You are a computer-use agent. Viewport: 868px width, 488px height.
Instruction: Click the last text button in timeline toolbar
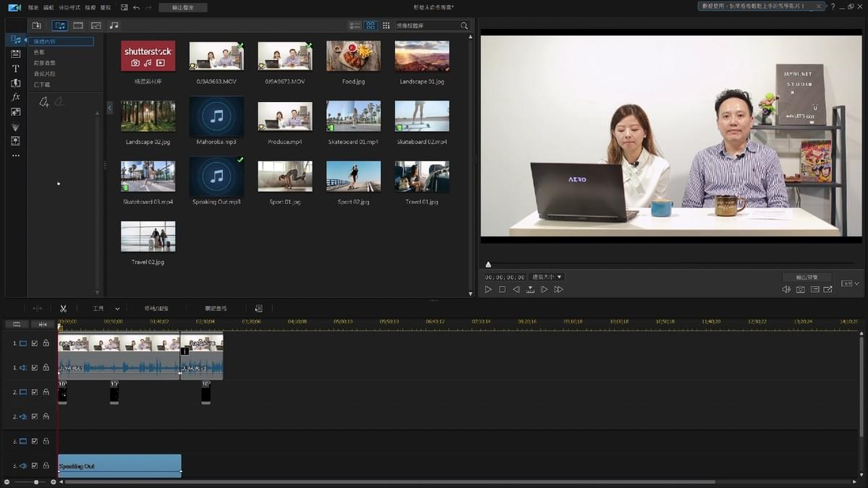216,309
